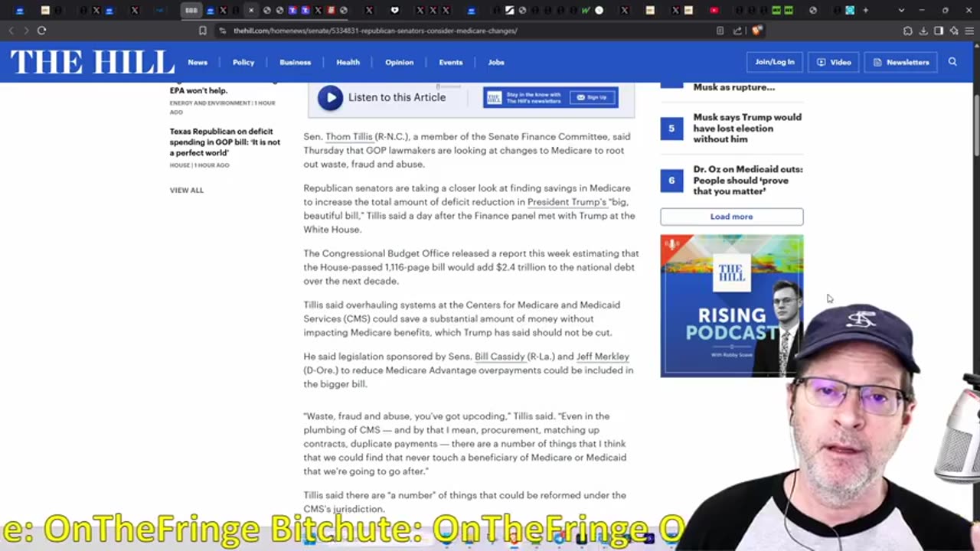Click the Join/Log In button
The width and height of the screenshot is (980, 551).
(x=775, y=62)
